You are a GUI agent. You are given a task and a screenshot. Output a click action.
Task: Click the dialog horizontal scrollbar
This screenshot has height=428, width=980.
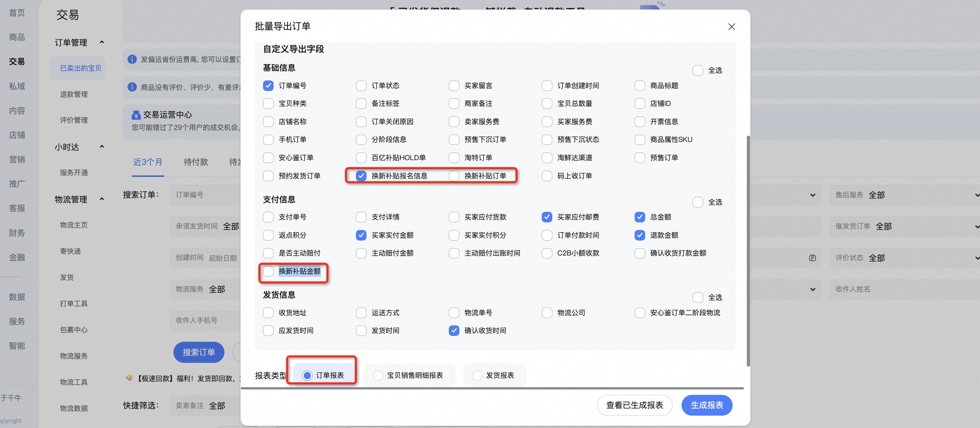point(492,388)
